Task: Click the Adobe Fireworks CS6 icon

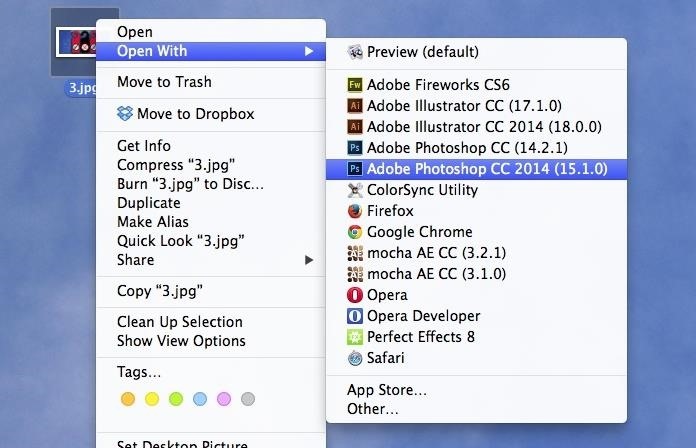Action: 355,85
